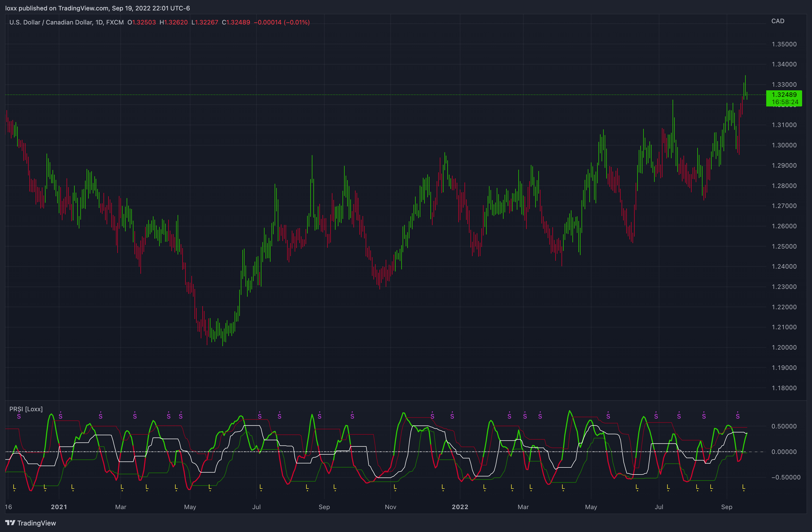
Task: Click the 1.35000 price axis label
Action: [x=784, y=44]
